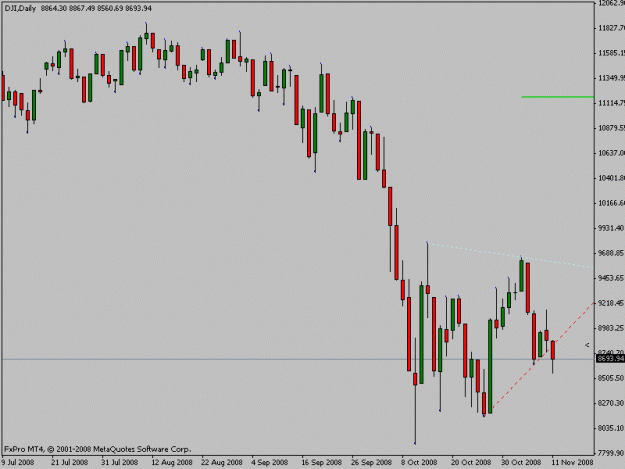The image size is (625, 469).
Task: Click the 11 Nov 2008 date label
Action: click(x=572, y=462)
